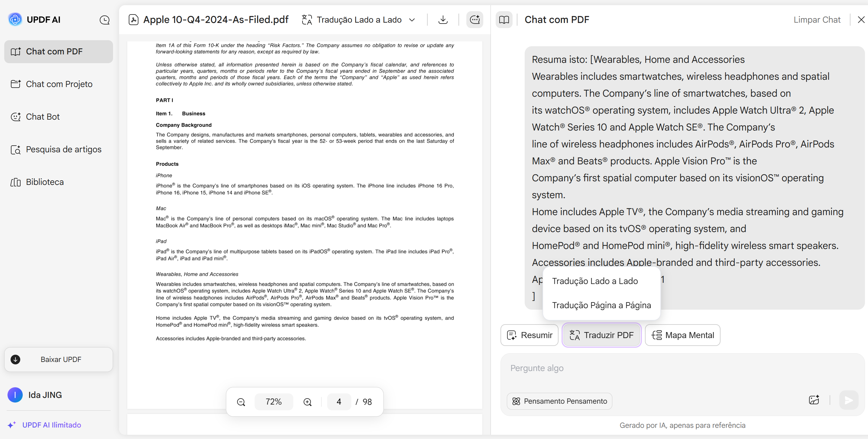
Task: Click the translate icon in document header
Action: point(307,20)
